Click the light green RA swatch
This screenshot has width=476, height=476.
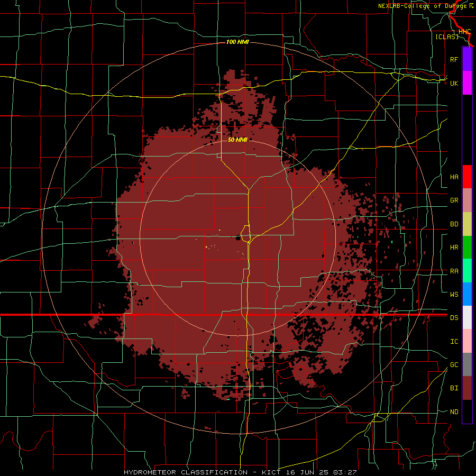coord(467,271)
